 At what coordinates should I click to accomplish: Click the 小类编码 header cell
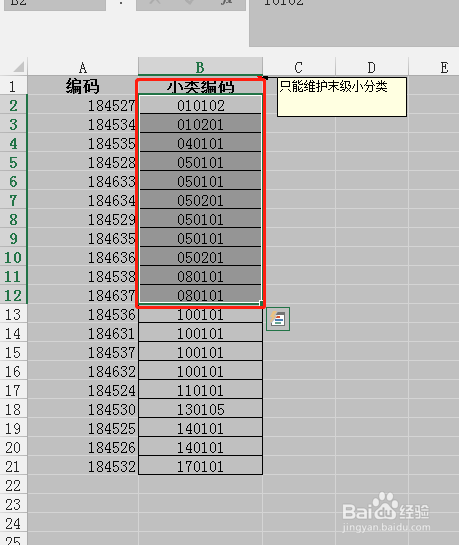[x=200, y=86]
